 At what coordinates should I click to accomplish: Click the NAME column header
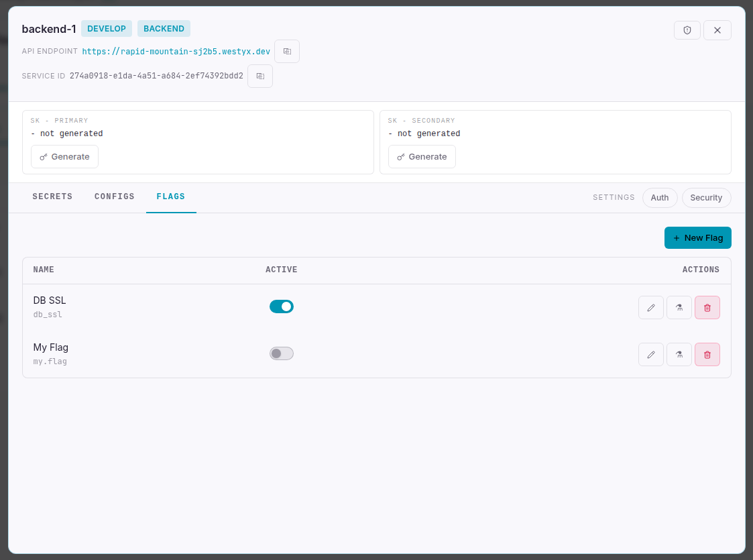(x=44, y=270)
